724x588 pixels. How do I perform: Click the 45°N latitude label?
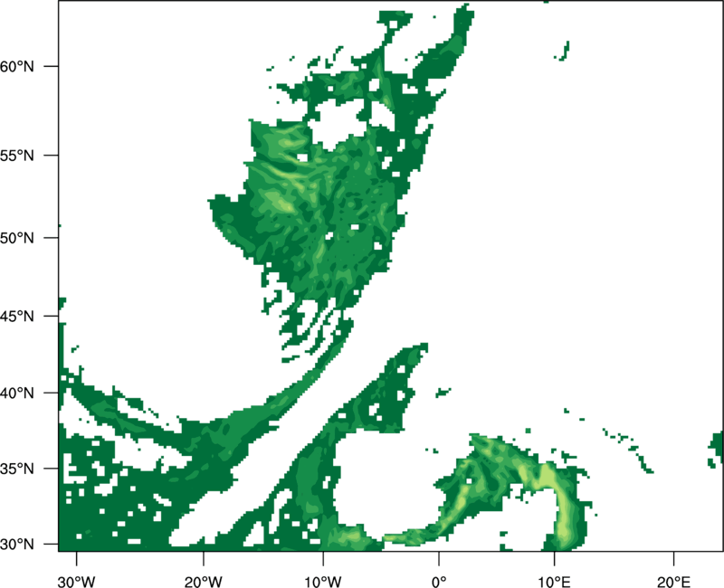(17, 316)
